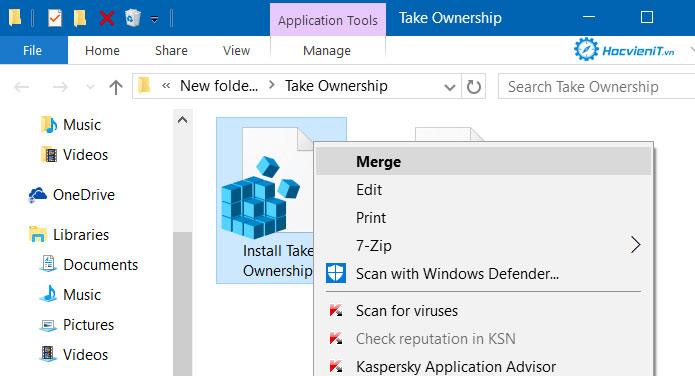
Task: Click the Take Ownership breadcrumb segment
Action: 336,86
